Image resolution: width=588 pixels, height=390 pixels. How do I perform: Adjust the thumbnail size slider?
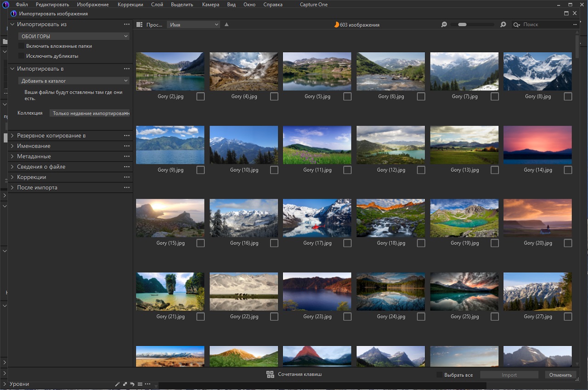point(463,25)
